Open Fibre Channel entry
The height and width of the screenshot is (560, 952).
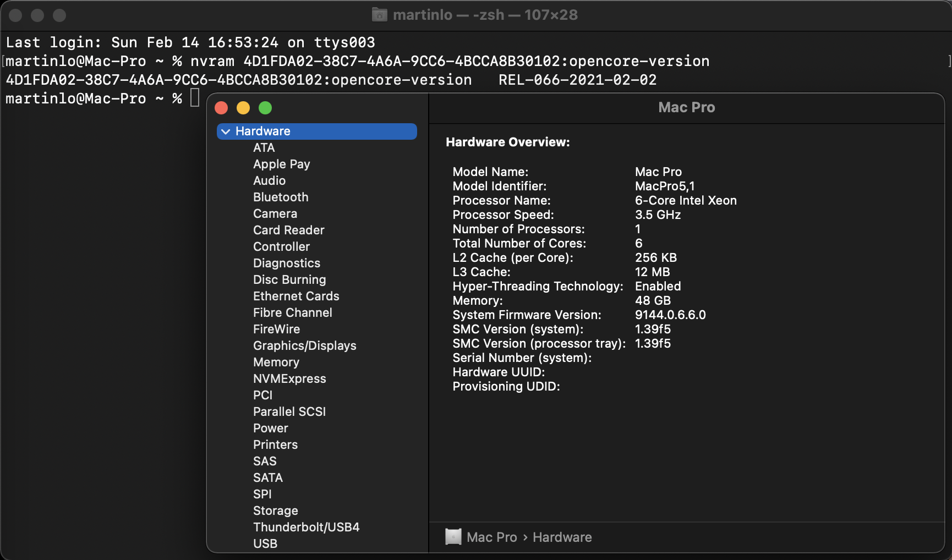pos(292,313)
